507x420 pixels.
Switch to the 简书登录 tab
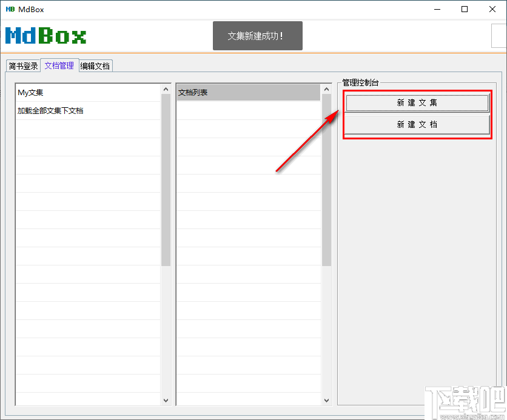tap(22, 65)
